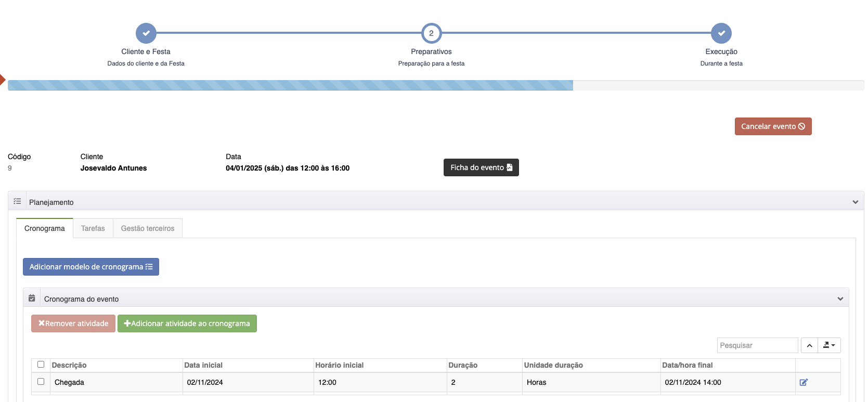Click the Cronograma do evento calendar icon
Viewport: 868px width, 402px height.
(32, 298)
